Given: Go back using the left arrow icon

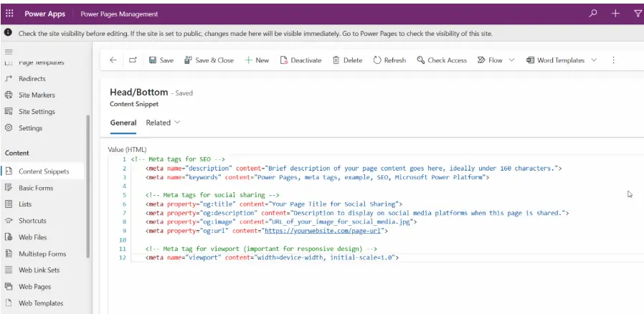Looking at the screenshot, I should coord(113,60).
